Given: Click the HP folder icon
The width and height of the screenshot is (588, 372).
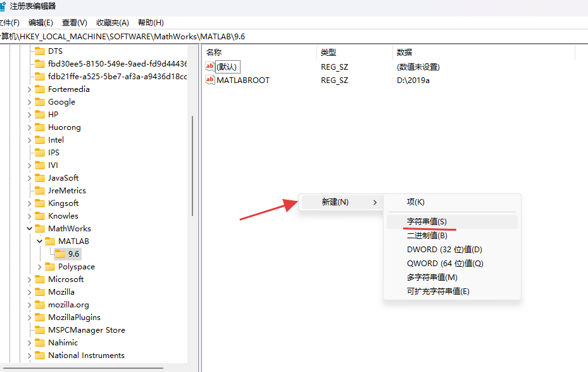Looking at the screenshot, I should point(40,115).
